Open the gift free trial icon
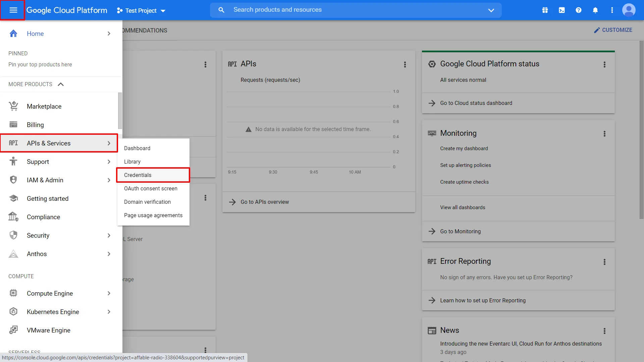The image size is (644, 362). click(x=545, y=10)
